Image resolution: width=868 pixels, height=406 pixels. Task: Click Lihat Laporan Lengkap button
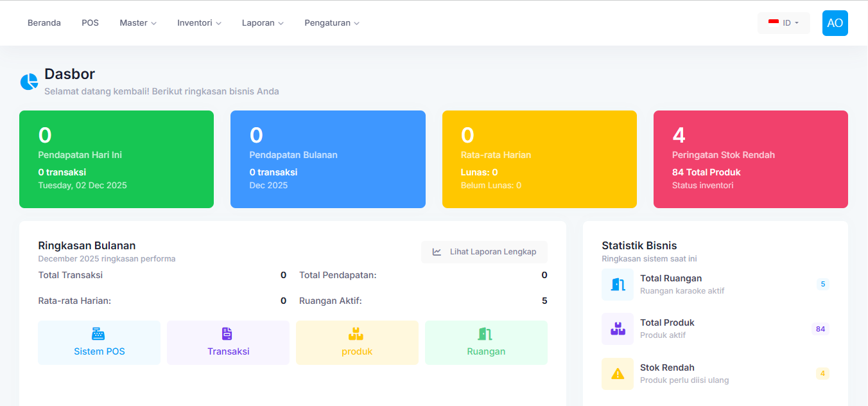[484, 252]
